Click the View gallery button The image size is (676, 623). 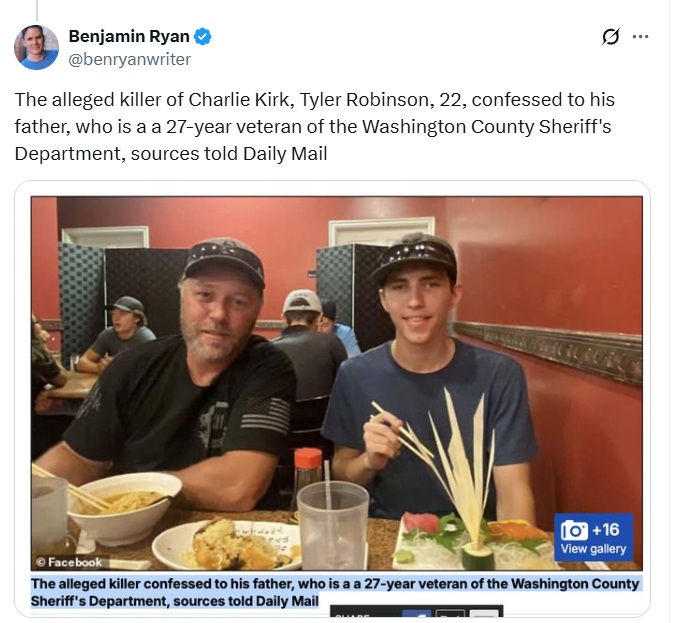[x=594, y=549]
